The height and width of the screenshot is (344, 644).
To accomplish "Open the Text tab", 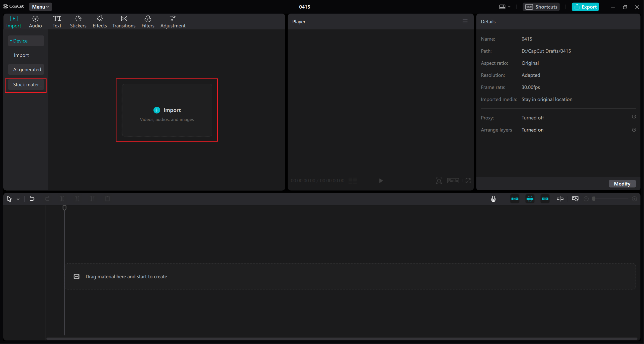I will click(57, 22).
